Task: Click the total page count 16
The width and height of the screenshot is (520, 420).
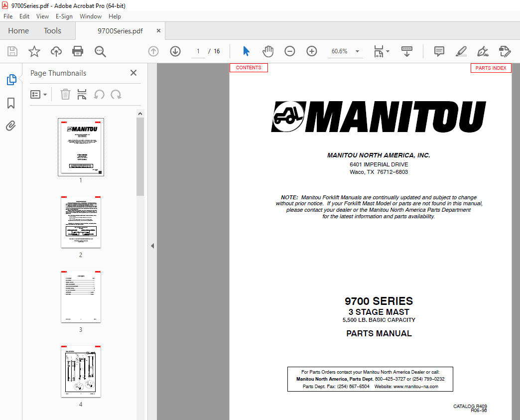Action: click(217, 51)
